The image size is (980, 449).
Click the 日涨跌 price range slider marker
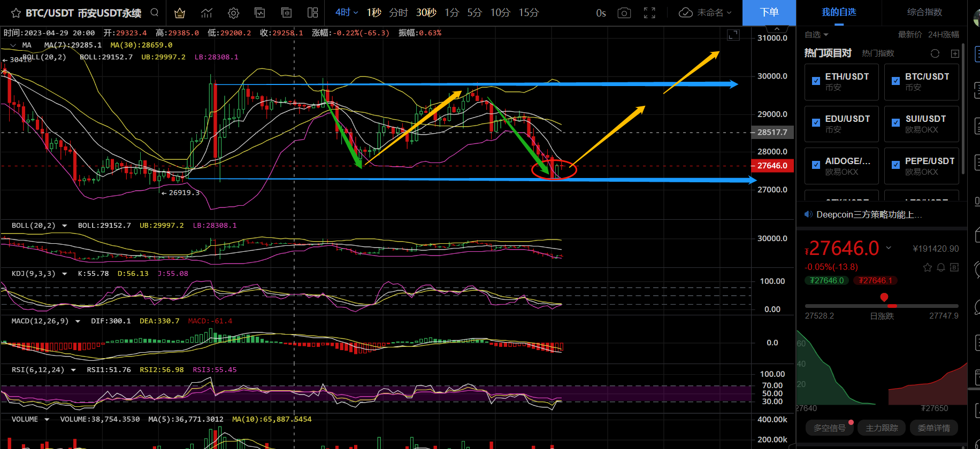(x=884, y=298)
